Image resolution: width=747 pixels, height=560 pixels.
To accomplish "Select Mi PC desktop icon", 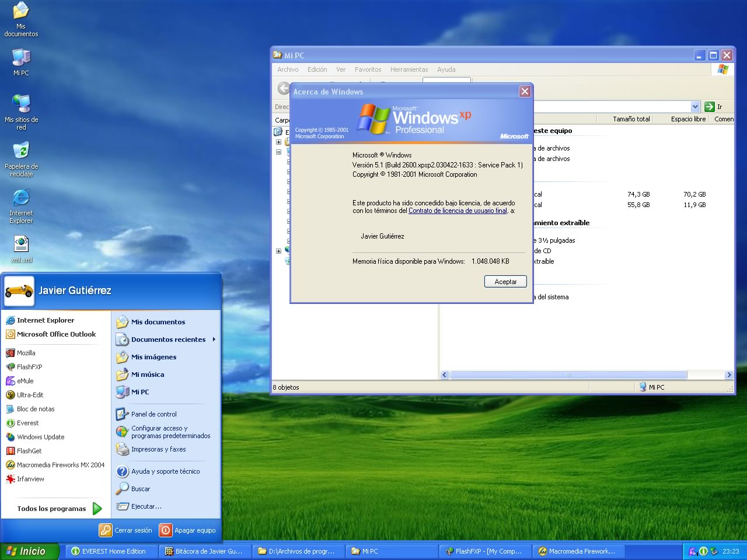I will [x=21, y=62].
